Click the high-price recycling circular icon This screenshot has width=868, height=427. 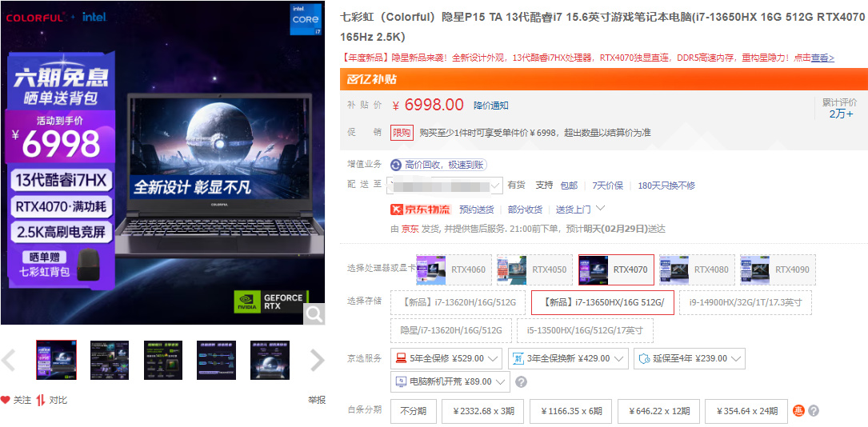(396, 165)
